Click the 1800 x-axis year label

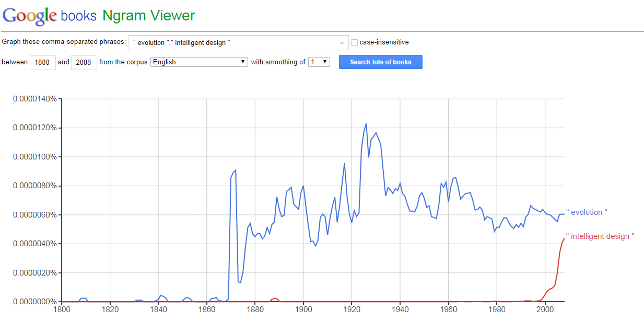click(x=62, y=309)
